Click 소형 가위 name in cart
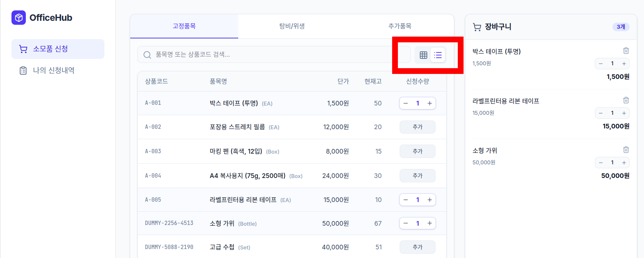Image resolution: width=644 pixels, height=258 pixels. click(x=485, y=151)
